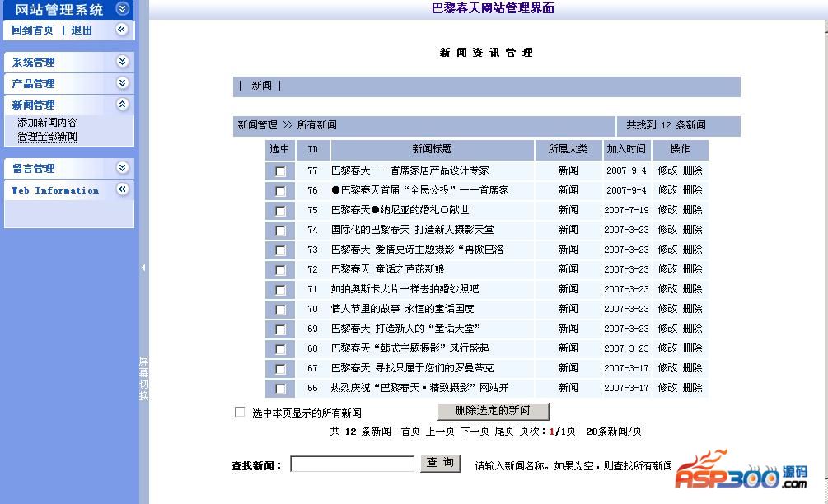The height and width of the screenshot is (504, 828).
Task: Expand the 留言管理 menu section
Action: coord(122,168)
